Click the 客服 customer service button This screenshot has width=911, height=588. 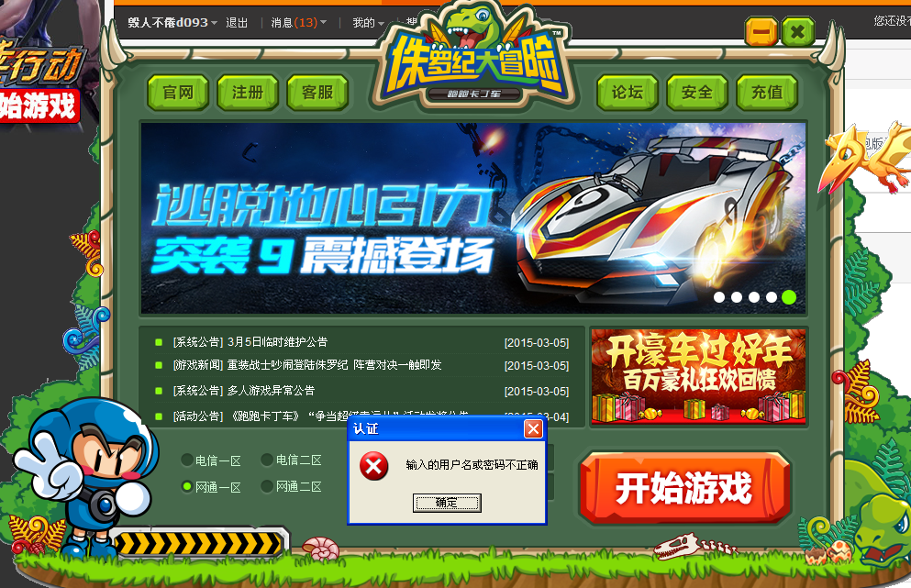pos(317,93)
